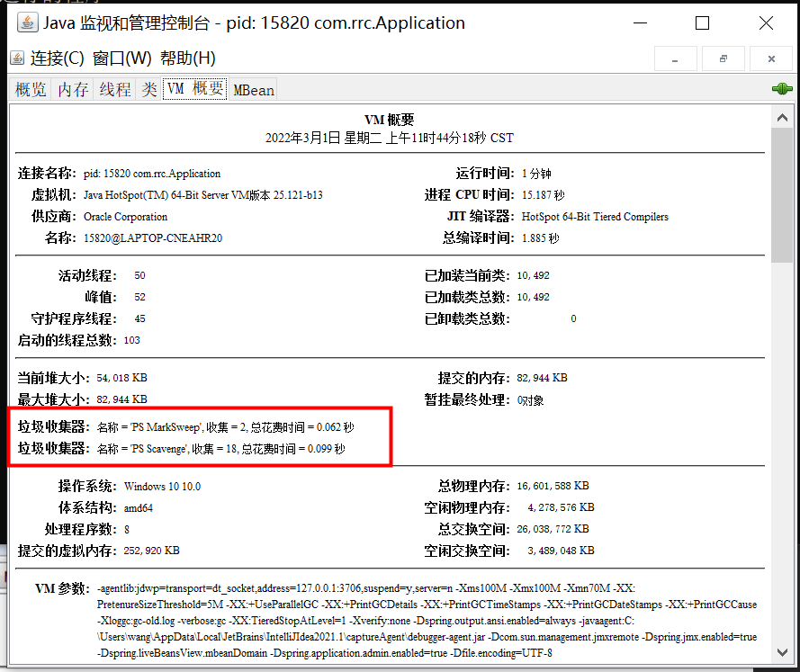Image resolution: width=800 pixels, height=672 pixels.
Task: Click the total started threads value '103'
Action: (x=131, y=340)
